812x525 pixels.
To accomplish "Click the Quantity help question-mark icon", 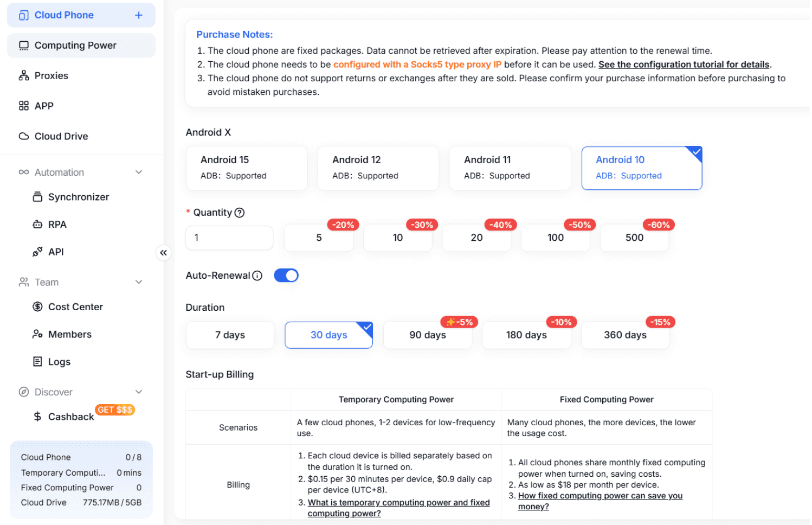I will point(240,213).
